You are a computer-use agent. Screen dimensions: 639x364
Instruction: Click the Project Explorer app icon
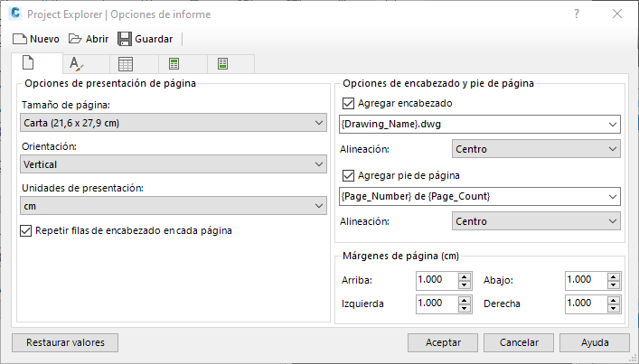click(13, 14)
